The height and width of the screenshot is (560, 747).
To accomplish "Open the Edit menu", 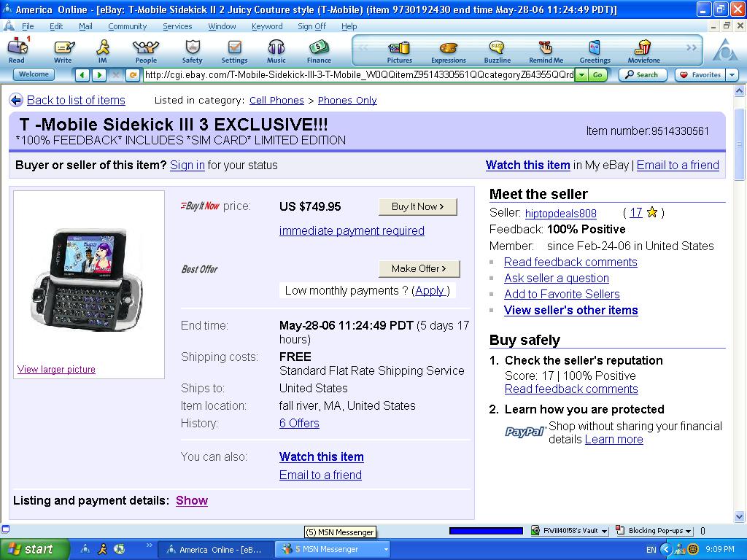I will tap(56, 27).
